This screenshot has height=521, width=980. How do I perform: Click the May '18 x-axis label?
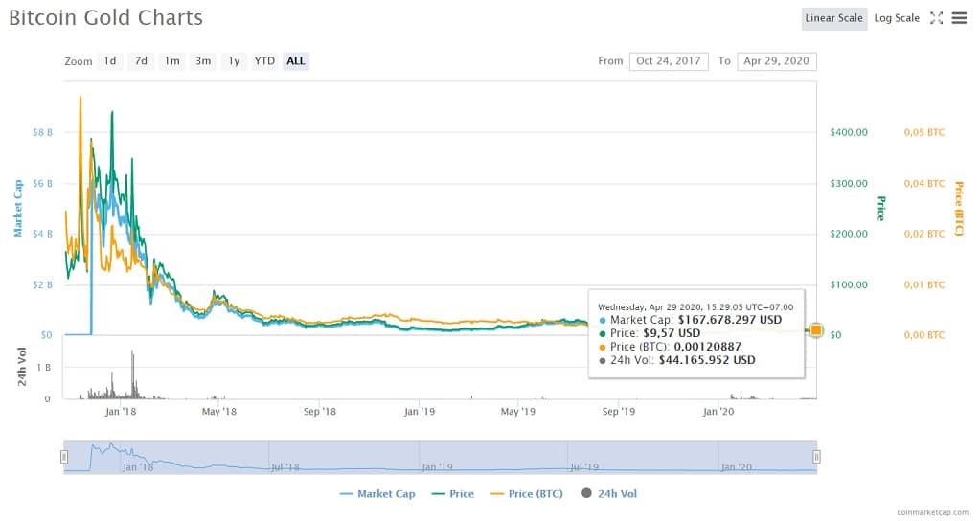(x=219, y=412)
